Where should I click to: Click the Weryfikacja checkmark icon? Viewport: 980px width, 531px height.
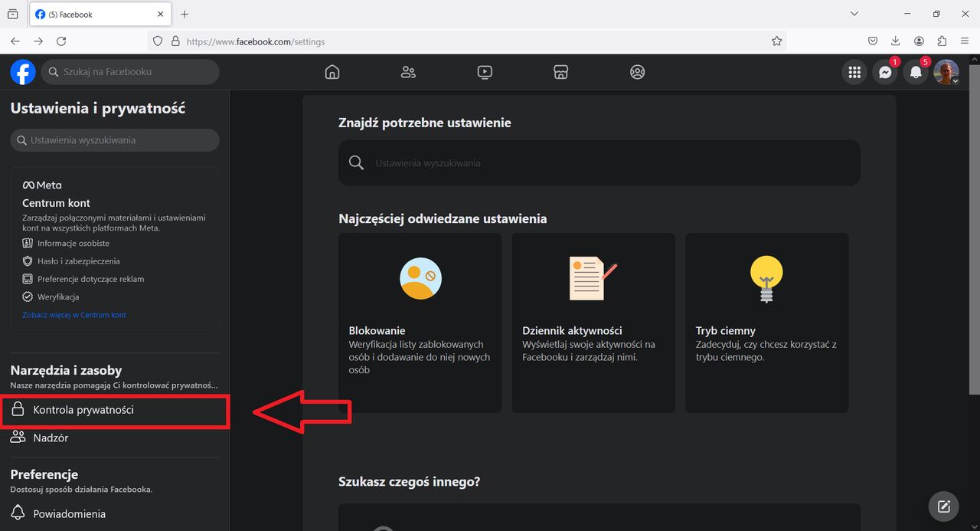(28, 297)
